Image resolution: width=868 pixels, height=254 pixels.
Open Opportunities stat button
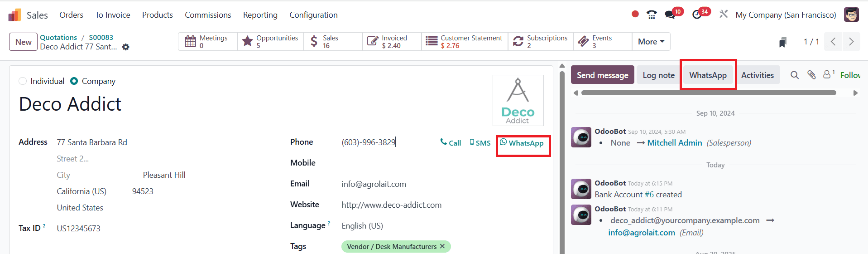[270, 42]
